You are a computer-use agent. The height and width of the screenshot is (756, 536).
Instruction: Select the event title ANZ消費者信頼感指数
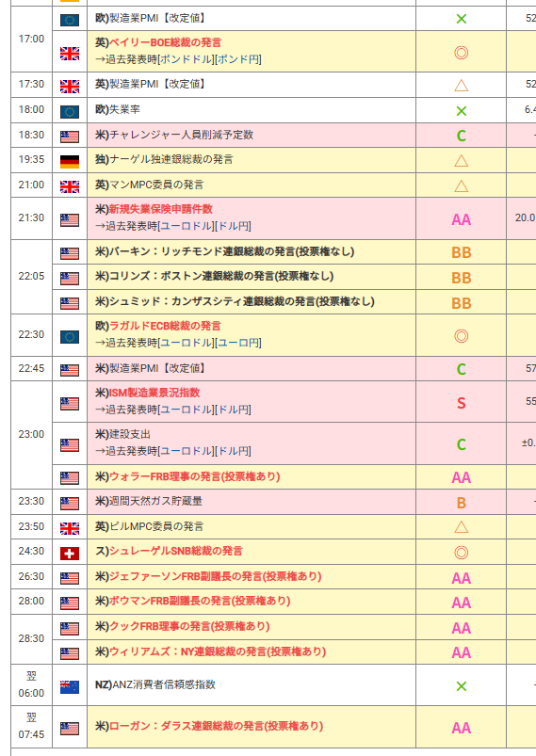click(164, 684)
